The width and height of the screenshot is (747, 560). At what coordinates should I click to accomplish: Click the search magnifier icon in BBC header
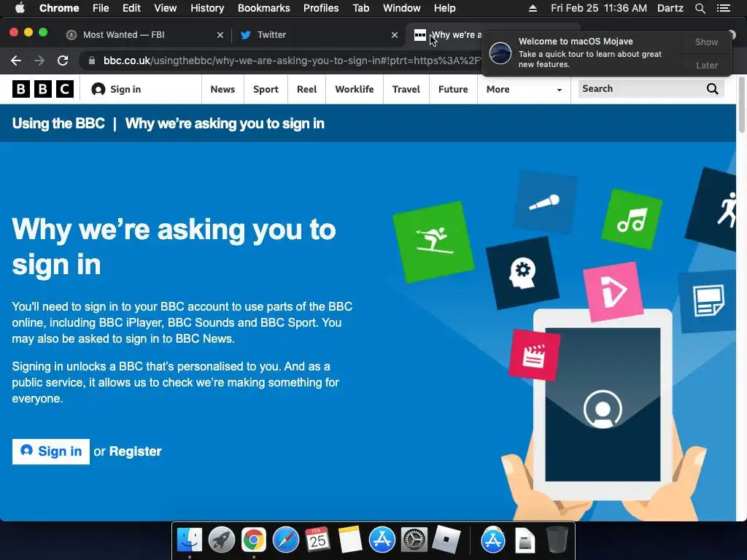pyautogui.click(x=712, y=88)
